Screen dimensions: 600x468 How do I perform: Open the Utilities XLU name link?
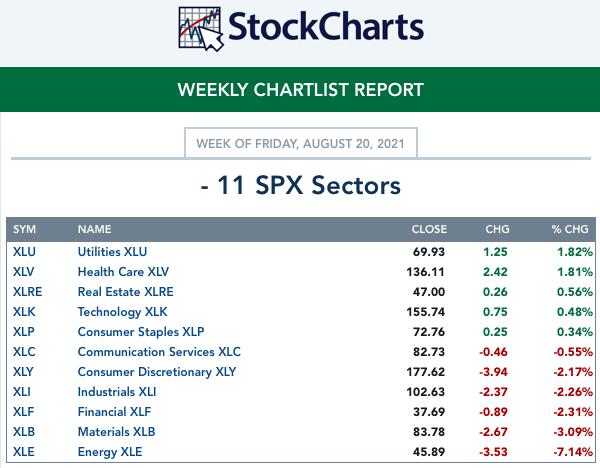coord(112,252)
